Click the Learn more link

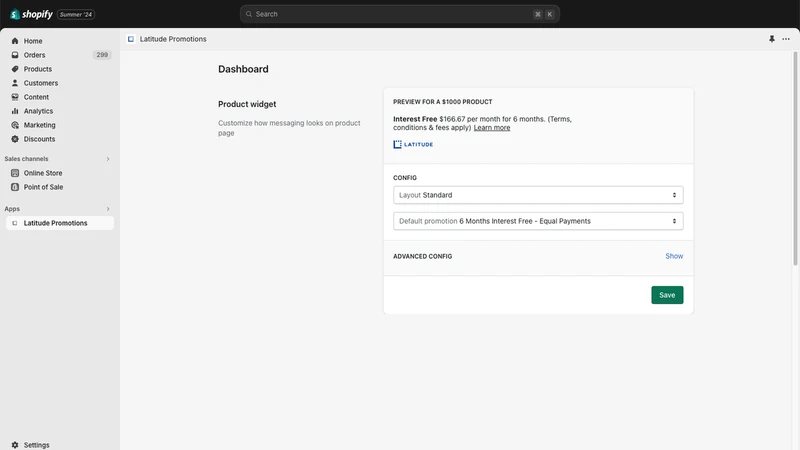click(x=492, y=128)
